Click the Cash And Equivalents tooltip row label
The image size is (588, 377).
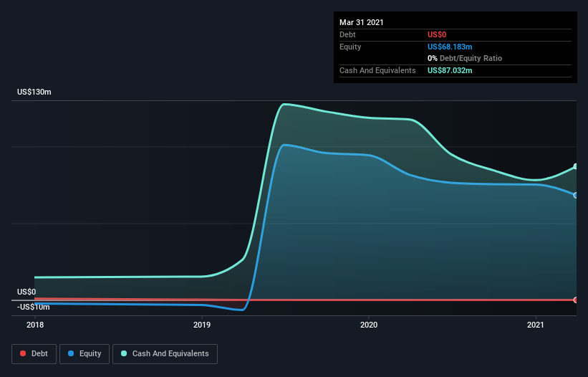click(377, 70)
